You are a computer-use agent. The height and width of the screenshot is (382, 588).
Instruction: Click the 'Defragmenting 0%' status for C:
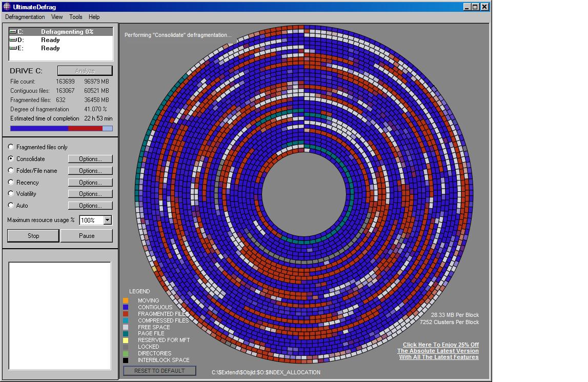click(67, 31)
